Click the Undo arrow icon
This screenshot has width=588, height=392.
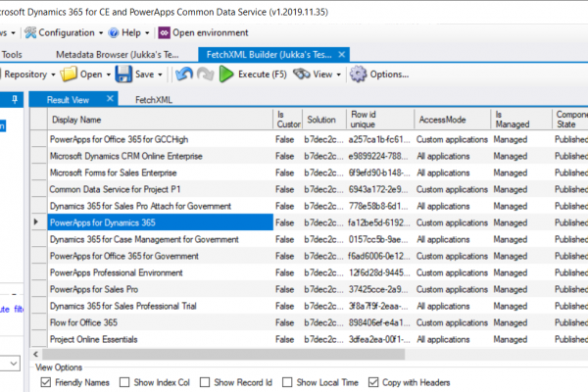pos(184,74)
